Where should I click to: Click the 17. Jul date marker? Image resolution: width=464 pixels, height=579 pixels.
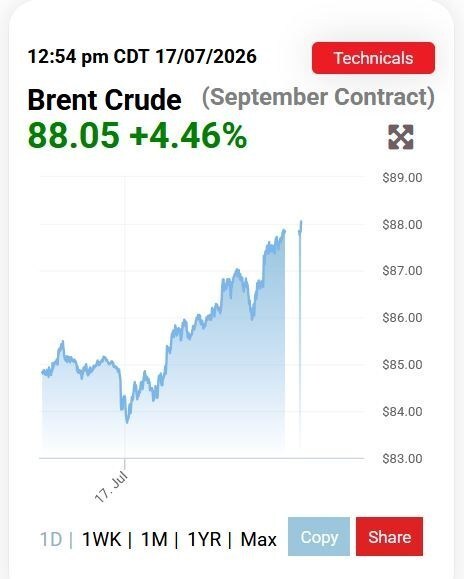111,487
